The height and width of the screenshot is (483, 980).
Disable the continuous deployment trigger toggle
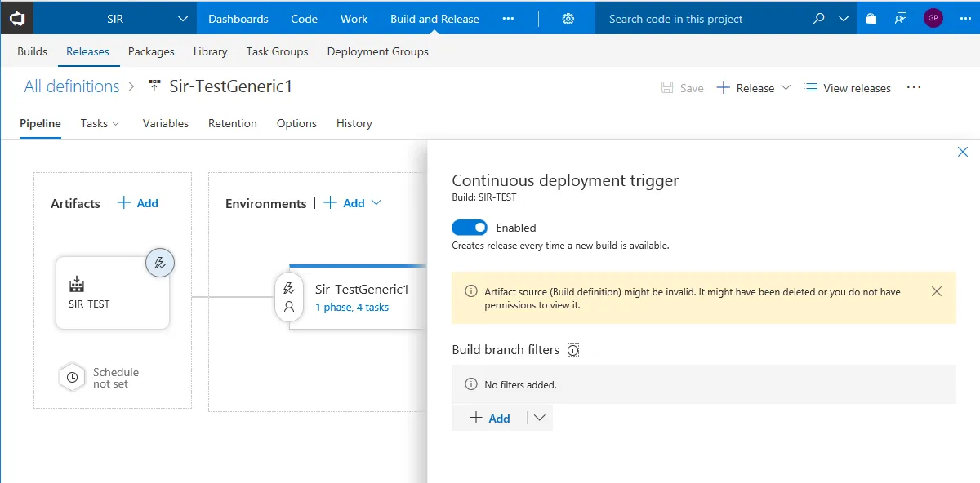tap(470, 228)
